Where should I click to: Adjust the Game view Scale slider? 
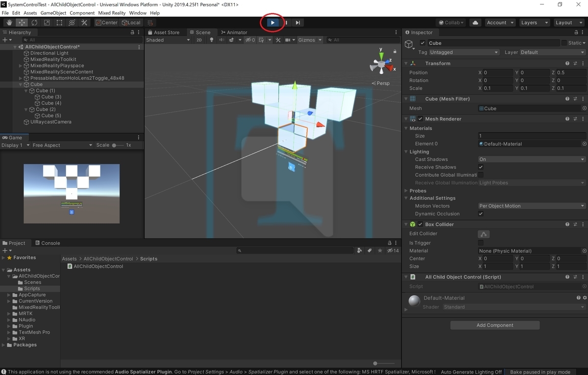[118, 145]
